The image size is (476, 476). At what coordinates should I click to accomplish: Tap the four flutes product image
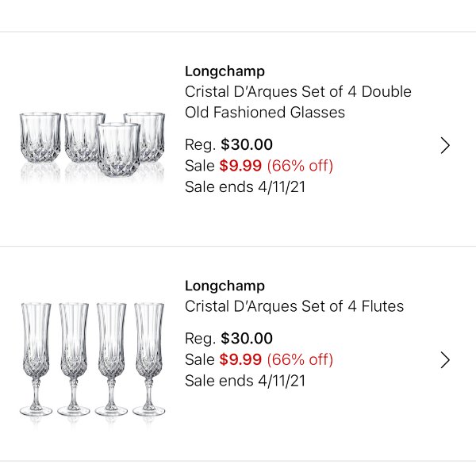(x=92, y=359)
